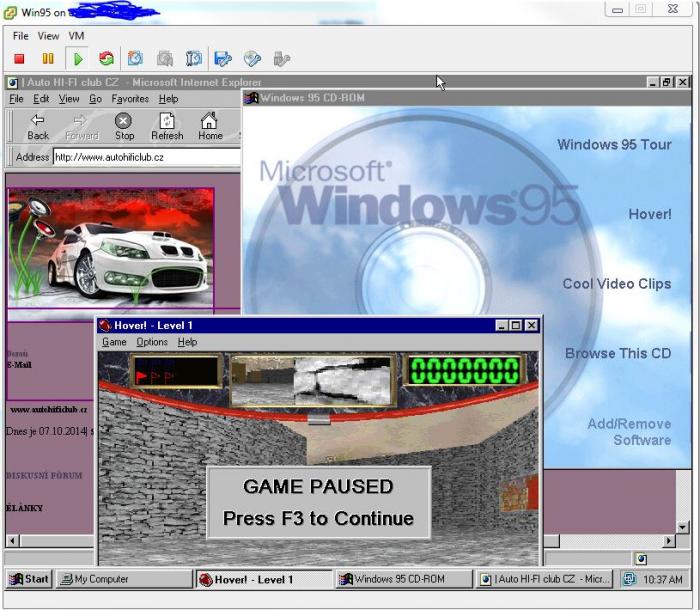Hit the Stop icon in Internet Explorer
This screenshot has width=700, height=610.
pyautogui.click(x=124, y=126)
